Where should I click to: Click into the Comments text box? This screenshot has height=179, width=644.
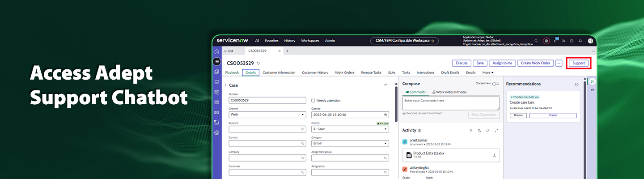[x=451, y=103]
